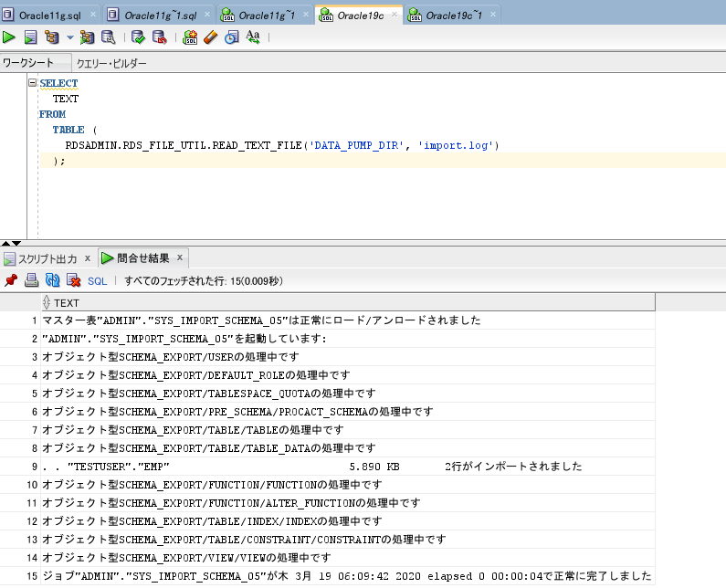The height and width of the screenshot is (588, 726).
Task: Select row 3 SCHEMA_EXPORT/USER line
Action: tap(348, 357)
